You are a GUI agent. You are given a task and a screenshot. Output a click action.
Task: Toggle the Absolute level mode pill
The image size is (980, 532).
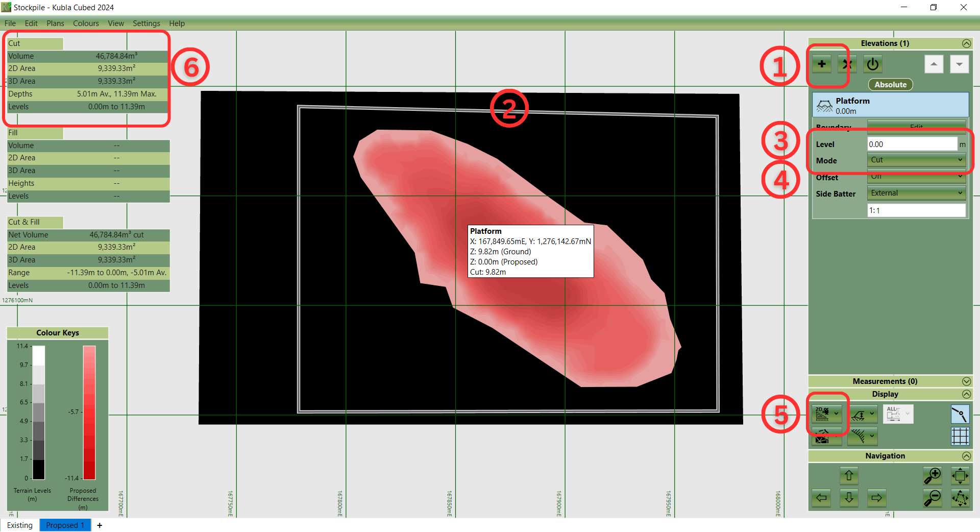click(891, 85)
